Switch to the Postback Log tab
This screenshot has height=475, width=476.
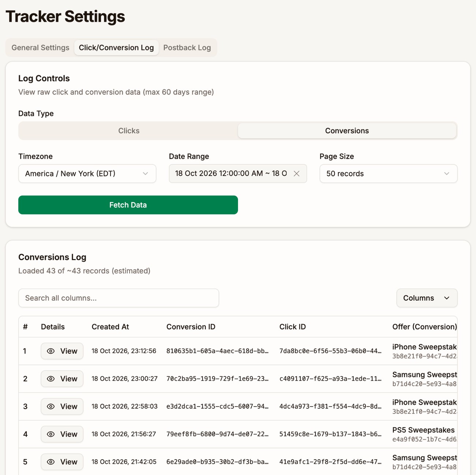[187, 48]
